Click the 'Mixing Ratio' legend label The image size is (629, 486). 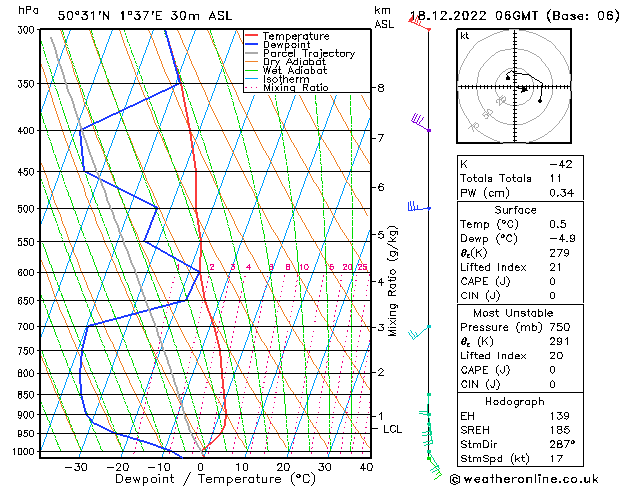pos(296,87)
